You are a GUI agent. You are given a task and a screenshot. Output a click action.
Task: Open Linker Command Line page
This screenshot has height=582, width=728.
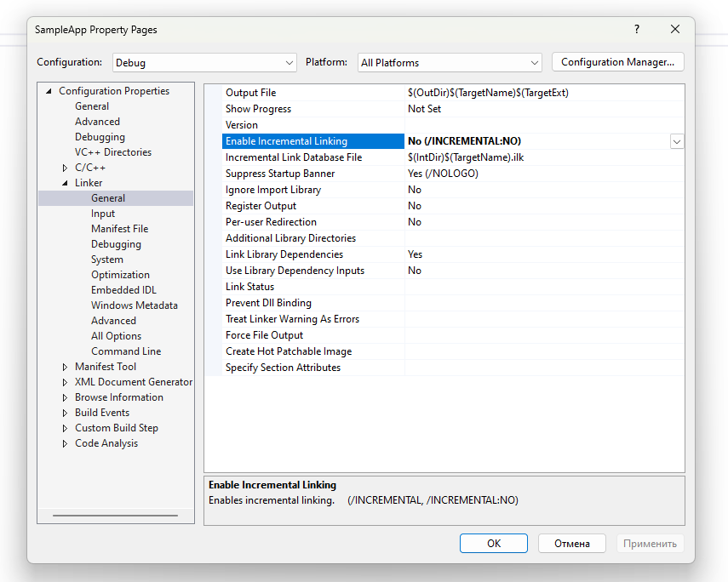coord(126,351)
